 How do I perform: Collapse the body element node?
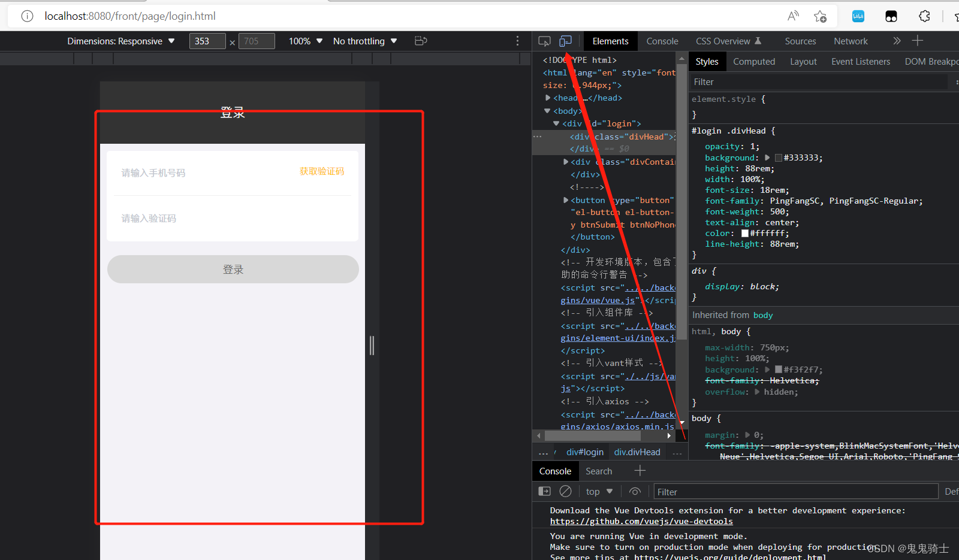[x=547, y=111]
